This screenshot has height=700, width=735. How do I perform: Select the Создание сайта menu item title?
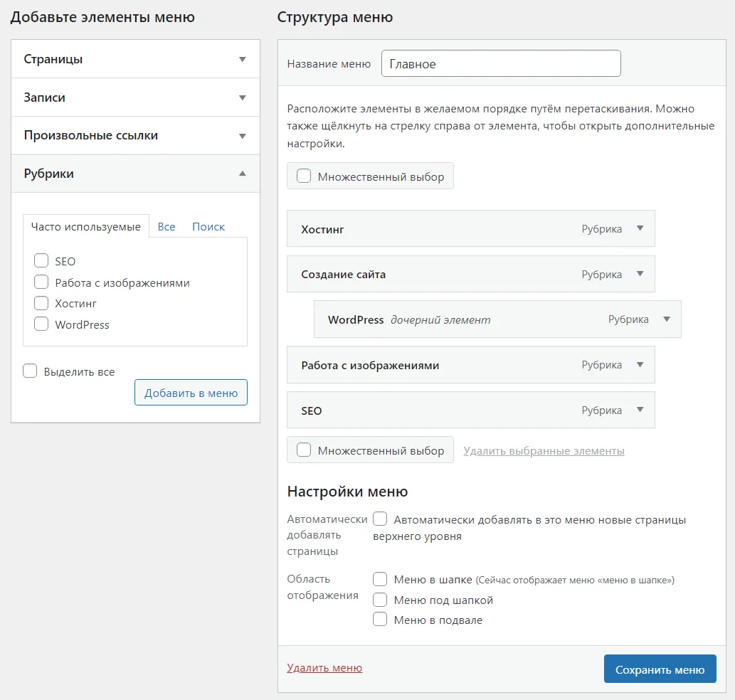[x=343, y=275]
